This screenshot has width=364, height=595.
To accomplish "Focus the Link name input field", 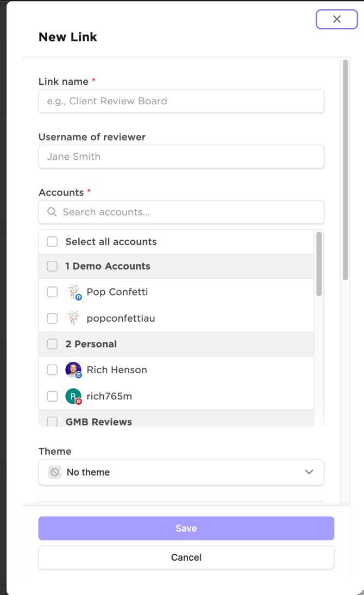I will (x=181, y=101).
